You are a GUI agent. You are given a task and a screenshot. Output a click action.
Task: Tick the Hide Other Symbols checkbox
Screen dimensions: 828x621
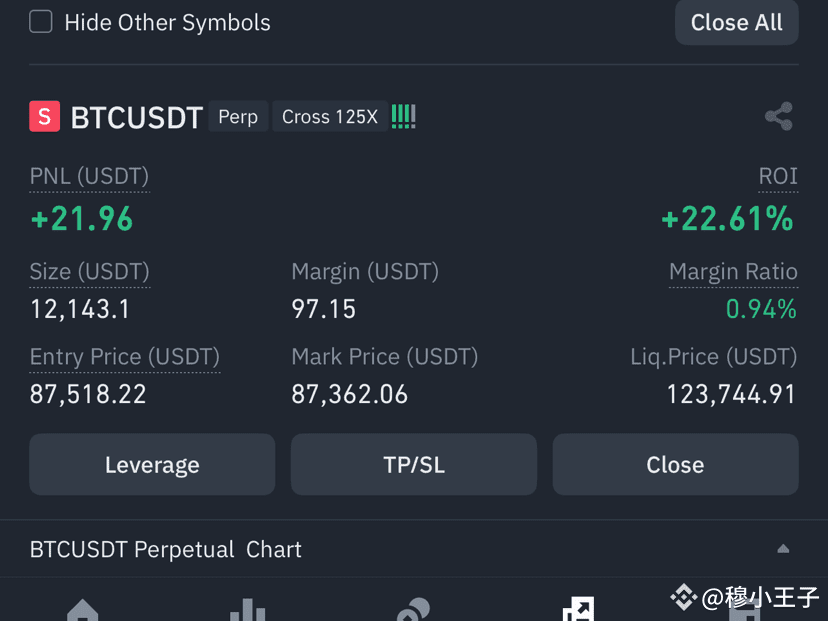tap(41, 22)
